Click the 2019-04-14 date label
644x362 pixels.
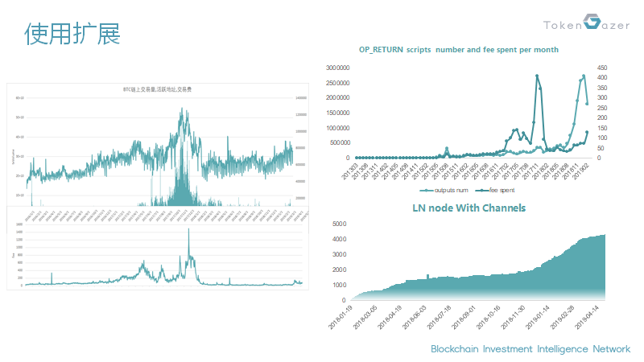[x=587, y=317]
